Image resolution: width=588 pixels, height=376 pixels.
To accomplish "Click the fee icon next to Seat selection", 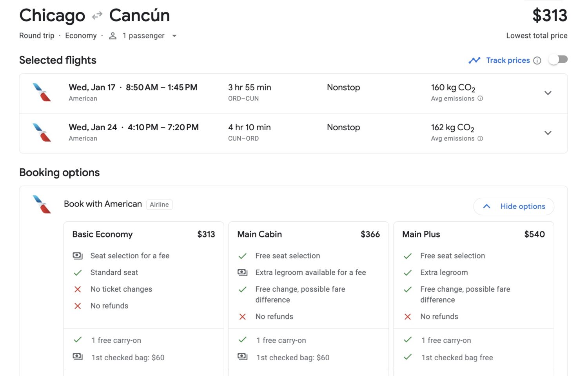I will [x=77, y=256].
